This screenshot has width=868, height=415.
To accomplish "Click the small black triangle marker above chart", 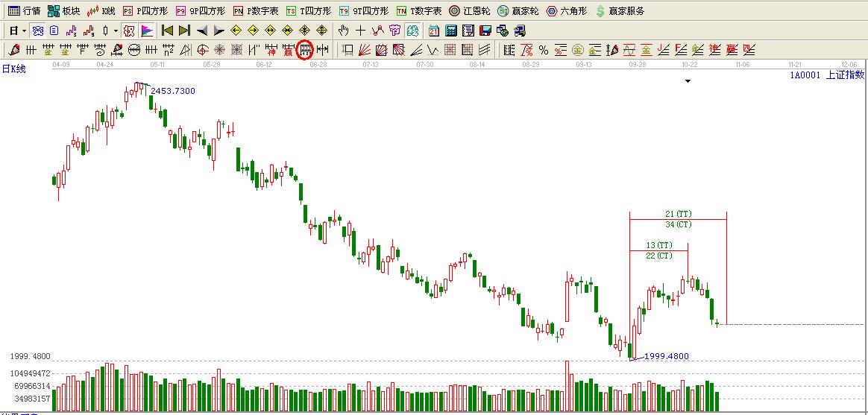I will (688, 81).
